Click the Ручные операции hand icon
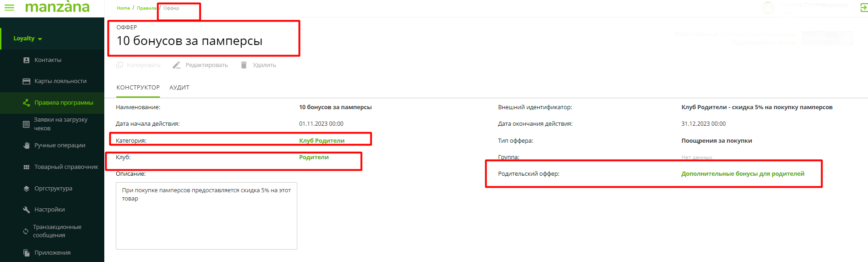The image size is (868, 262). click(26, 145)
